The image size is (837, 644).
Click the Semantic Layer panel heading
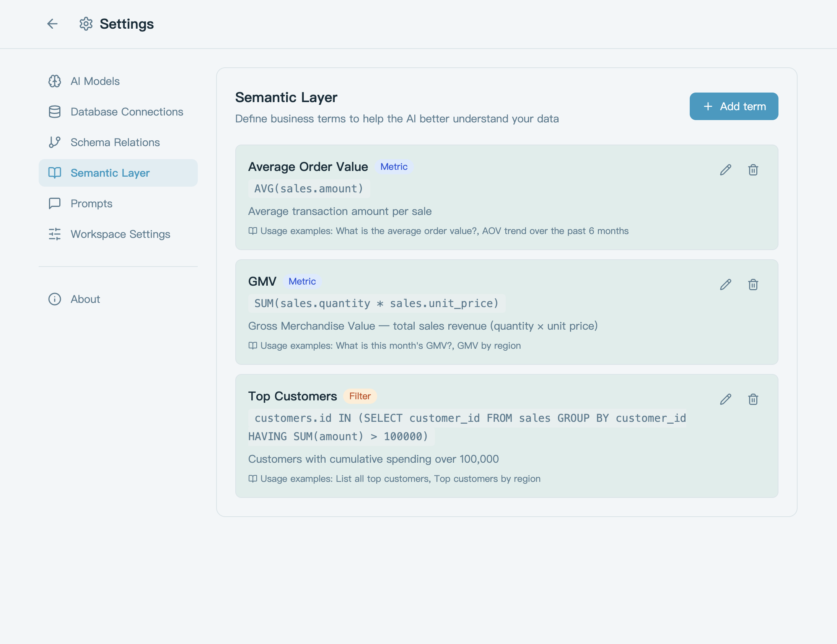point(286,97)
